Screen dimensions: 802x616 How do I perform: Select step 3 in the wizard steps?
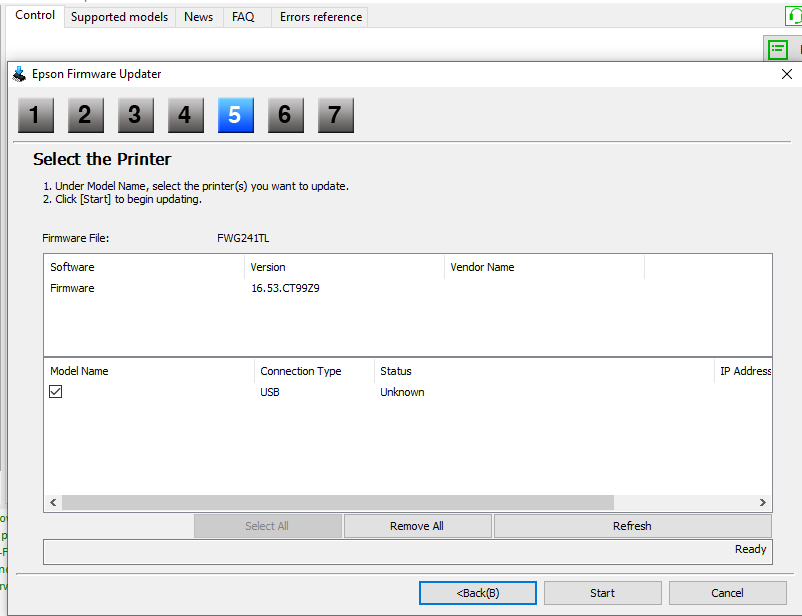click(136, 115)
